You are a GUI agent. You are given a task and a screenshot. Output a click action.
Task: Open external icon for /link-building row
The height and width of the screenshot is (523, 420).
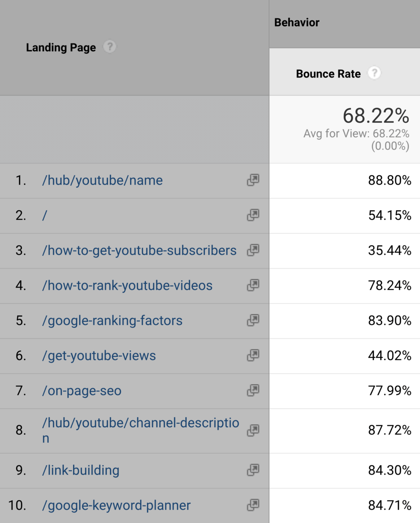tap(253, 470)
